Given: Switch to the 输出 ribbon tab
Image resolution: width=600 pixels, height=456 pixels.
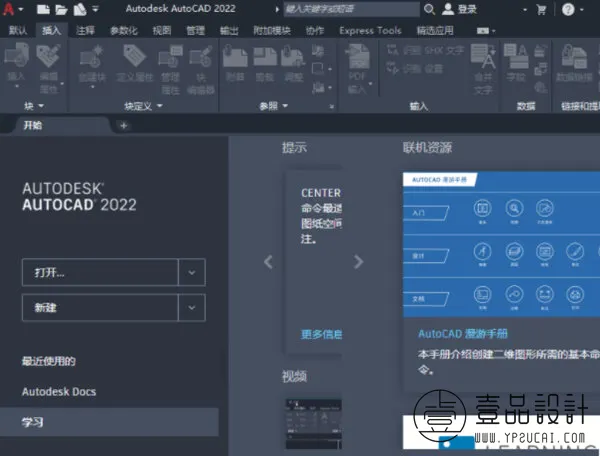Looking at the screenshot, I should tap(229, 31).
